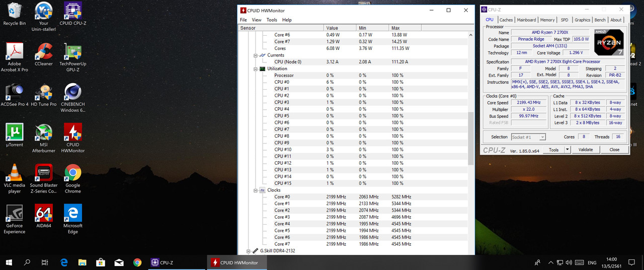Switch to the About tab in CPU-Z
Image resolution: width=644 pixels, height=270 pixels.
[616, 20]
